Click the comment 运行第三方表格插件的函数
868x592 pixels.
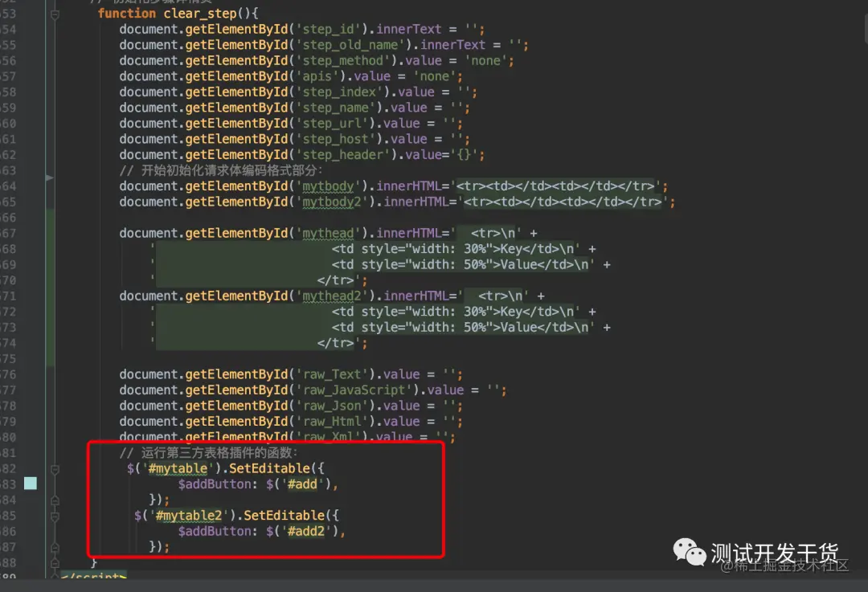[x=209, y=452]
